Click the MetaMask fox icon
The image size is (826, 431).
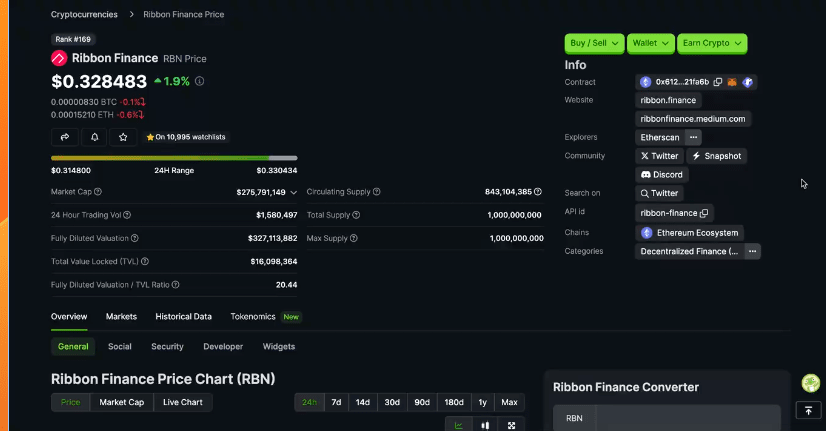coord(732,82)
